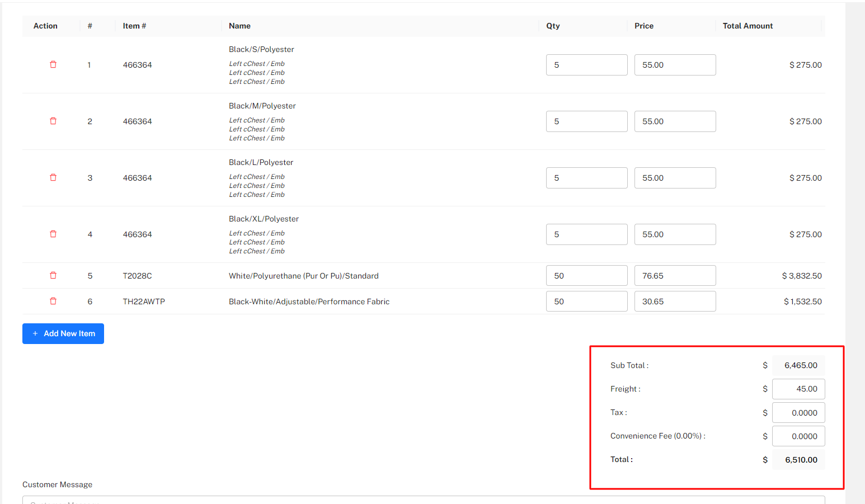Click the Add New Item button

63,333
